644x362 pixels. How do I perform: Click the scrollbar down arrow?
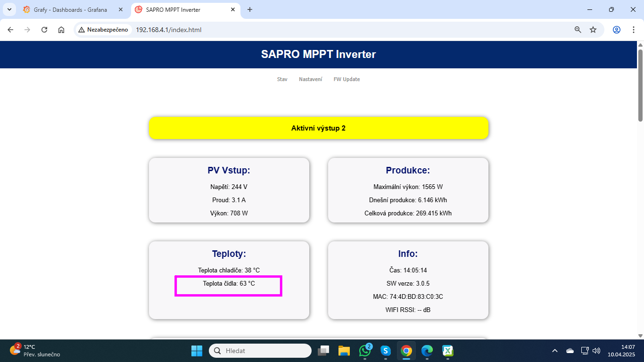pyautogui.click(x=640, y=336)
